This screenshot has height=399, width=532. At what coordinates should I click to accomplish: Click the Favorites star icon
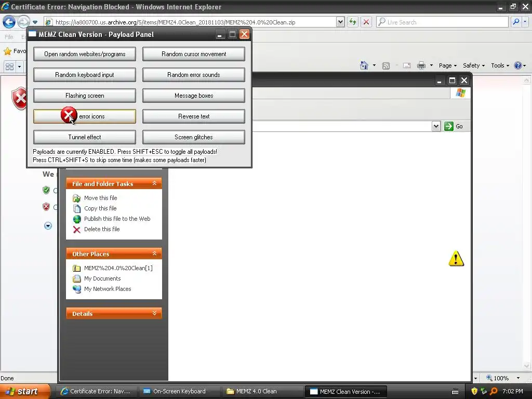(7, 51)
